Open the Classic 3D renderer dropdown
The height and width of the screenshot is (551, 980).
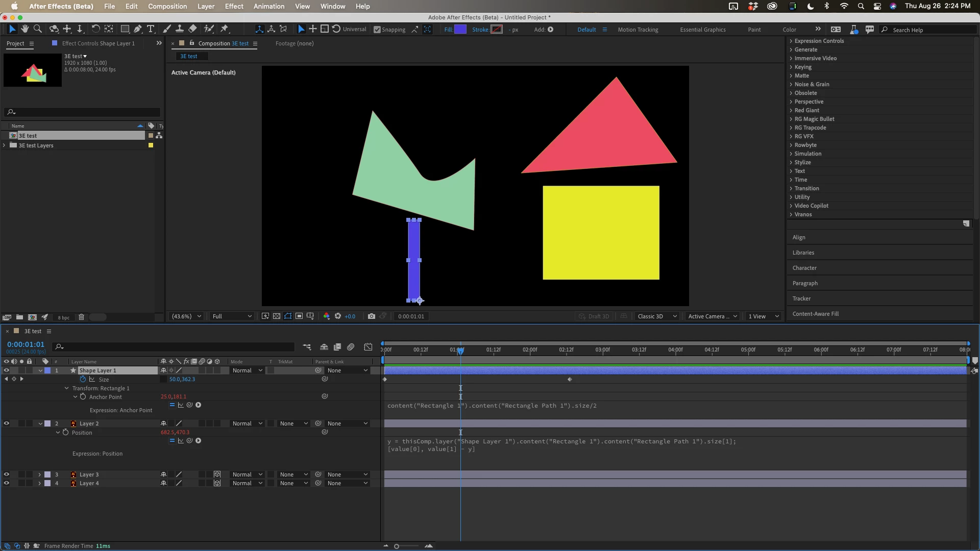point(657,316)
